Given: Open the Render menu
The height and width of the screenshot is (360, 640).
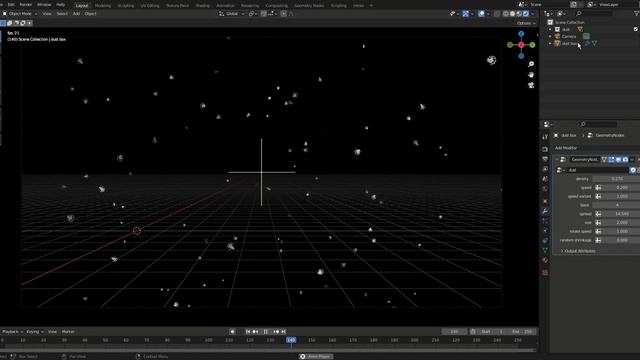Looking at the screenshot, I should 26,4.
